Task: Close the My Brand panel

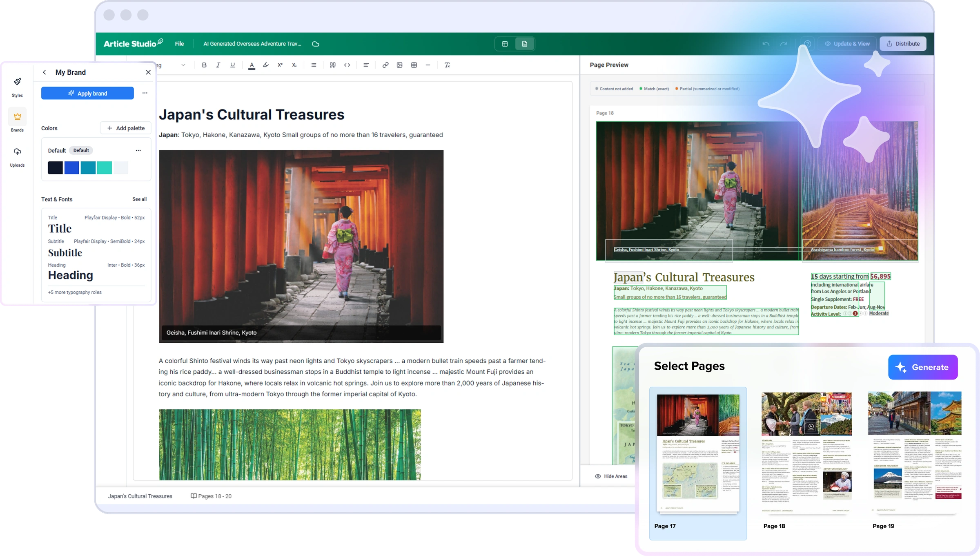Action: [x=148, y=72]
